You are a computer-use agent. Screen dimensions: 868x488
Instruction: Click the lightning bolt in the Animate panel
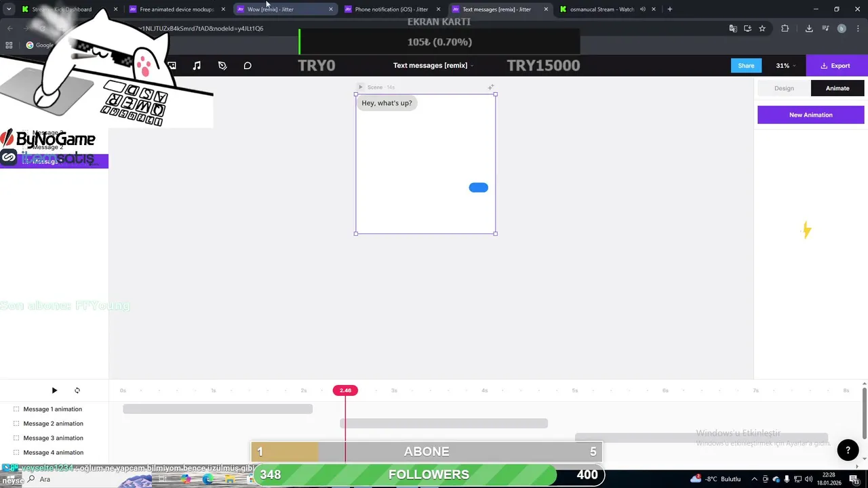[x=806, y=230]
